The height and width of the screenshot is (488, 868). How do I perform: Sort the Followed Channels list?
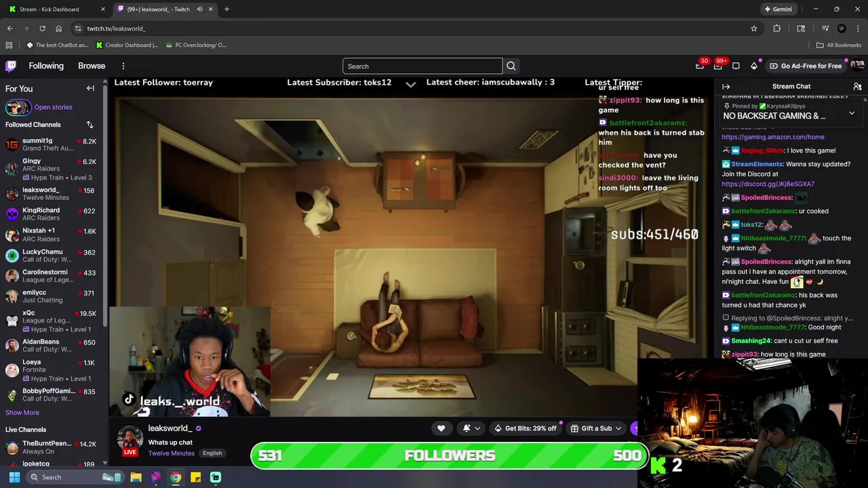click(90, 125)
